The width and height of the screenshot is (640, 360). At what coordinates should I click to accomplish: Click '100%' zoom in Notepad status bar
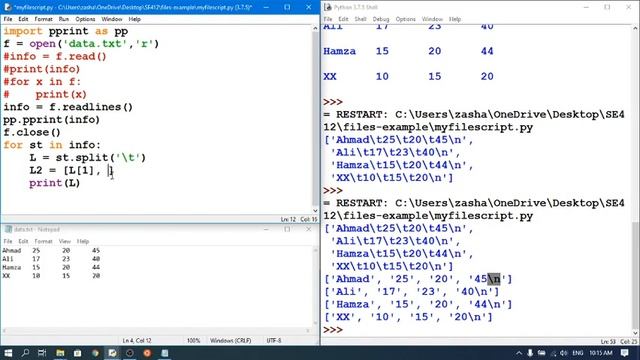pos(193,340)
